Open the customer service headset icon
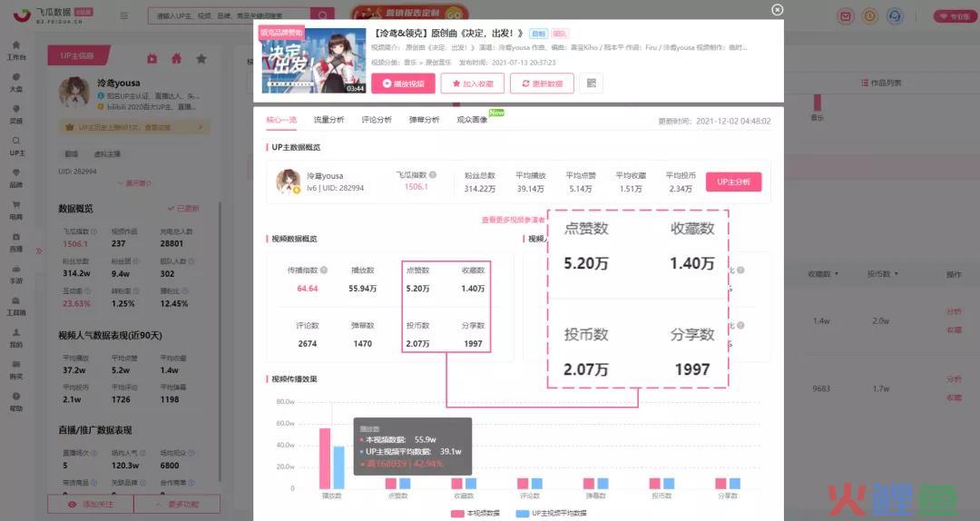 [895, 16]
